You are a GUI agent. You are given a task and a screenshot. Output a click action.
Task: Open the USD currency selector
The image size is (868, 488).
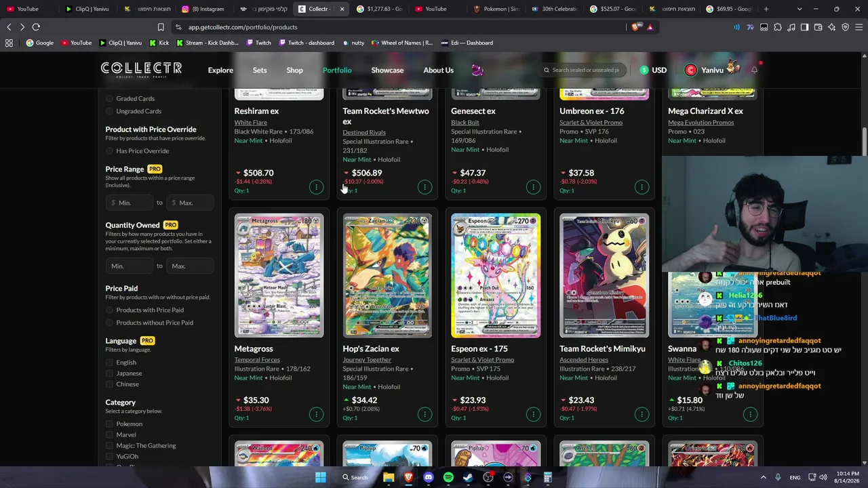(653, 70)
